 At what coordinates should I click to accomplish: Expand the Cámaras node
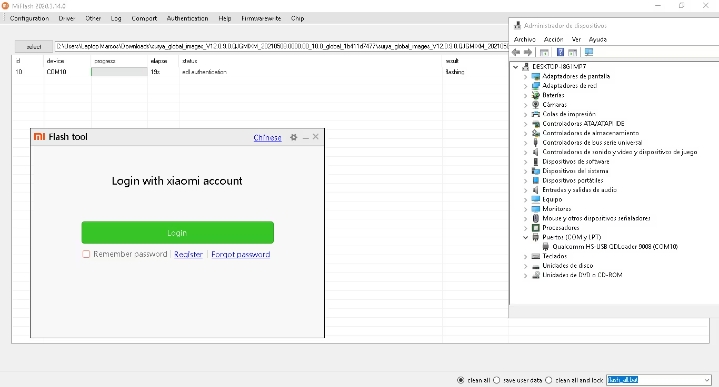(x=525, y=105)
